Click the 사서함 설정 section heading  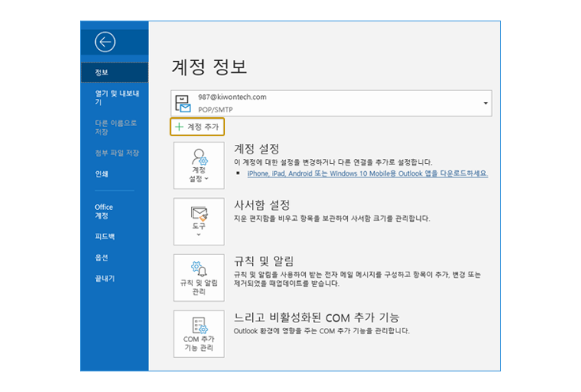(x=262, y=204)
